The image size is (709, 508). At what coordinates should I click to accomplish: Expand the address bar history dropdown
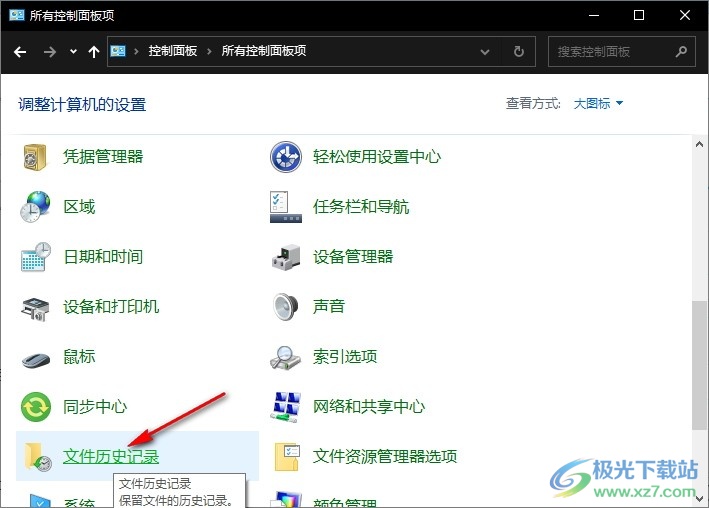click(485, 52)
